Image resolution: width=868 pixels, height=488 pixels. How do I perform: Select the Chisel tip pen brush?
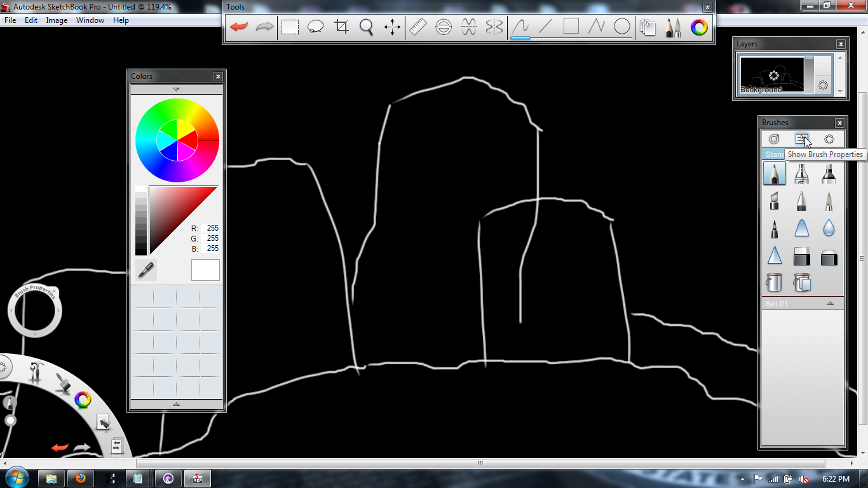[x=775, y=201]
